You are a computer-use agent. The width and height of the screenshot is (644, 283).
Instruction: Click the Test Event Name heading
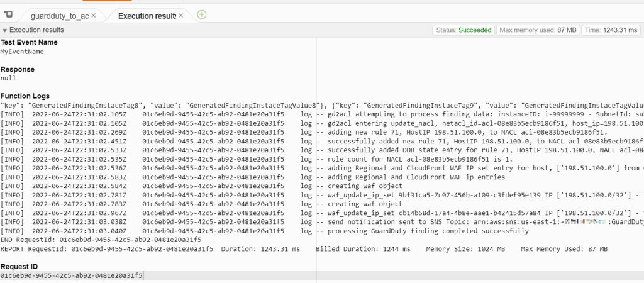[x=29, y=42]
